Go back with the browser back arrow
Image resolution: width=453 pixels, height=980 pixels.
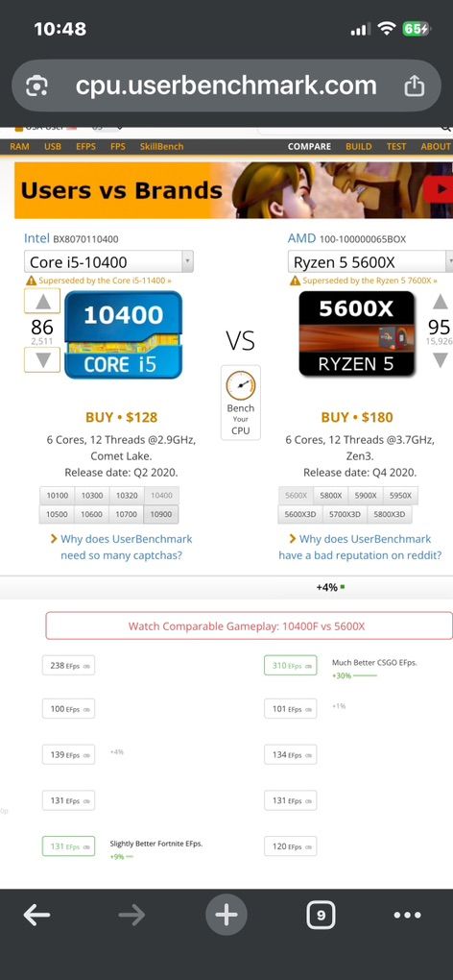tap(36, 916)
